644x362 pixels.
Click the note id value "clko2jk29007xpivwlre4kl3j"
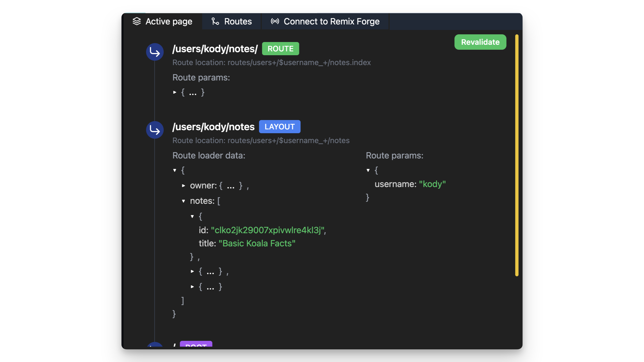267,230
